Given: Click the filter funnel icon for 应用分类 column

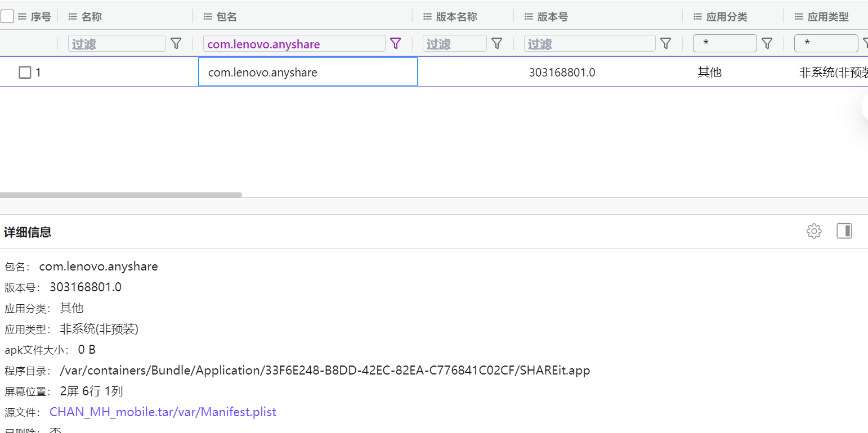Looking at the screenshot, I should (x=767, y=43).
